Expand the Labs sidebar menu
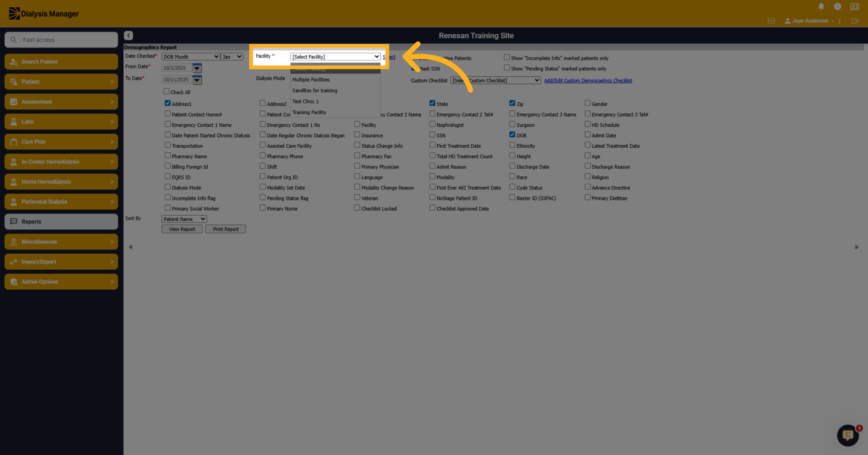Viewport: 868px width, 455px height. 61,122
